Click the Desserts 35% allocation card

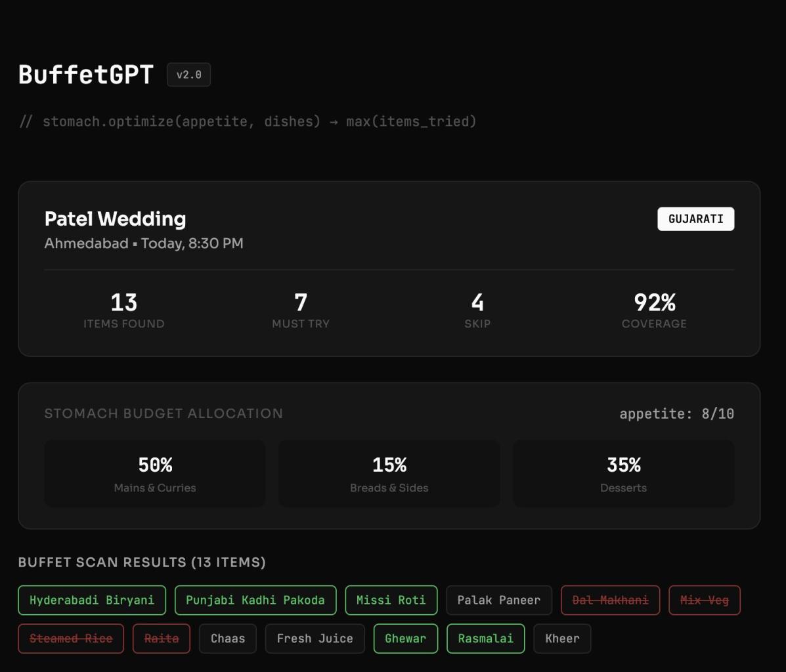click(623, 473)
